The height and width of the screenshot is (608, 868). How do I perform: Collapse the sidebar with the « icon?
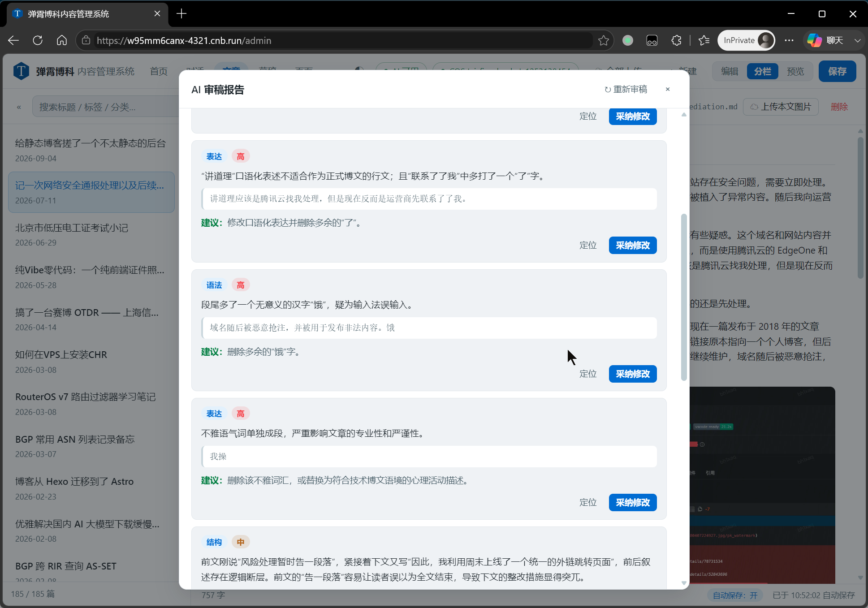19,107
